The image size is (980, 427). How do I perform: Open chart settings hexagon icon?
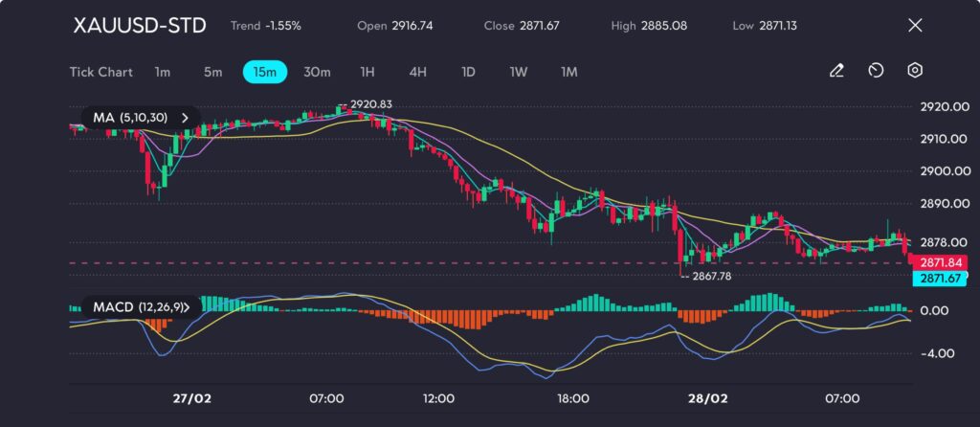(915, 71)
